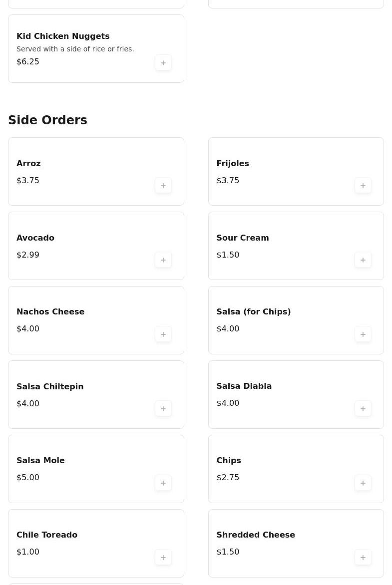This screenshot has height=585, width=392.
Task: Select the Kid Chicken Nuggets menu card
Action: (96, 48)
